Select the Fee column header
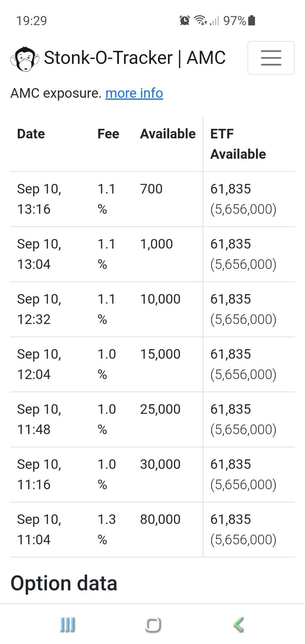 click(x=108, y=134)
